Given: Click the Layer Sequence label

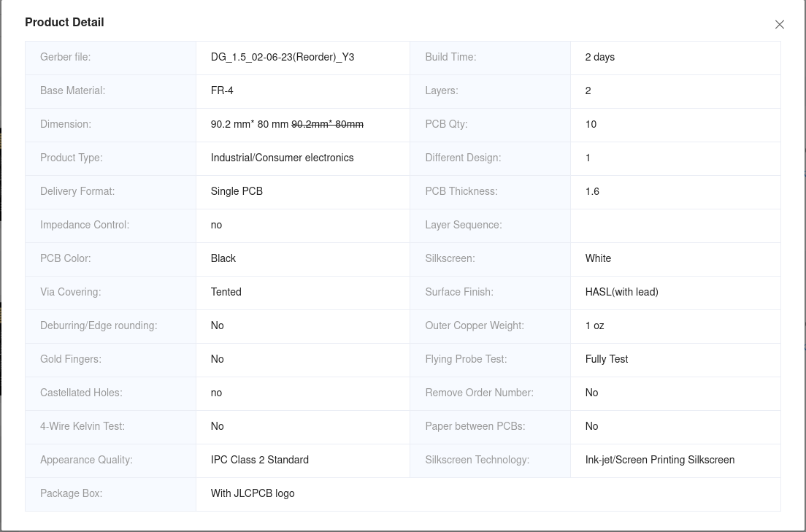Looking at the screenshot, I should [x=464, y=225].
